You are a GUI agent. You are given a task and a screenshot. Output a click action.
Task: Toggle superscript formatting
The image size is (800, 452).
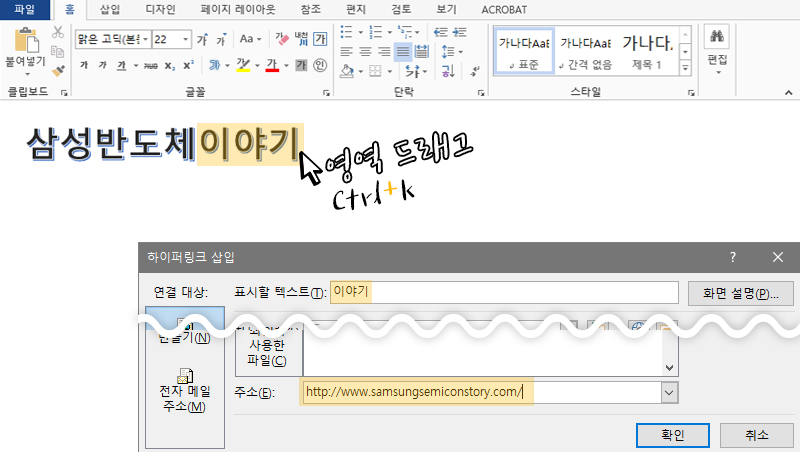point(188,65)
